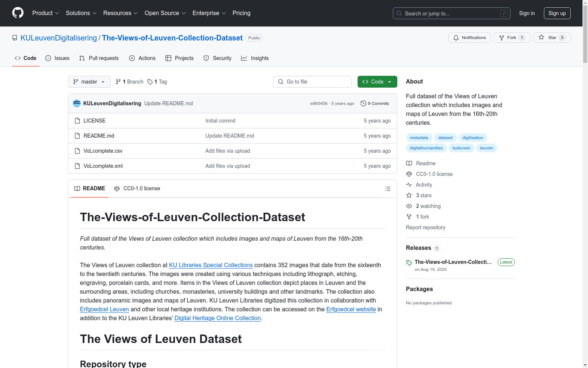View the Insights tab

pos(255,58)
